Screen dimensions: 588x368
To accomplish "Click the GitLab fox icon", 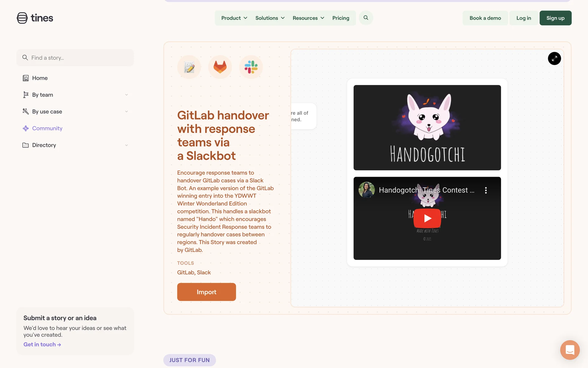I will [220, 67].
